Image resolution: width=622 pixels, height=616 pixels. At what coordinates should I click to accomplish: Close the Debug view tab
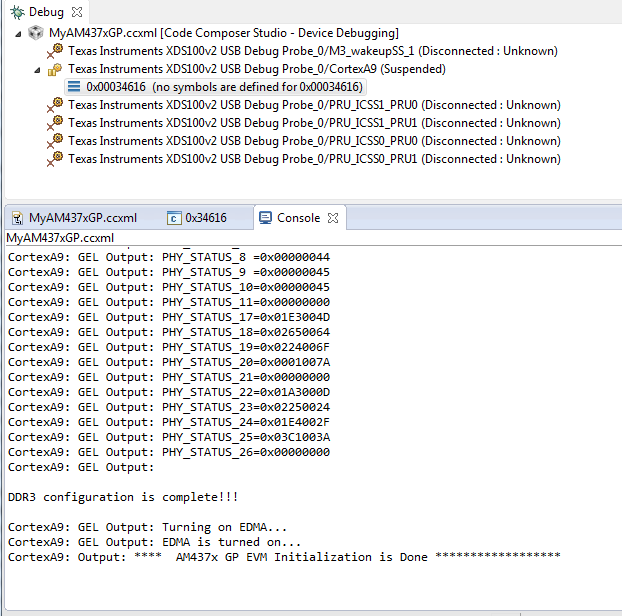point(78,11)
